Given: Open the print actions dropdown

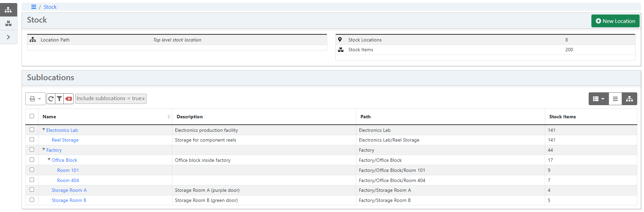Looking at the screenshot, I should [x=35, y=99].
